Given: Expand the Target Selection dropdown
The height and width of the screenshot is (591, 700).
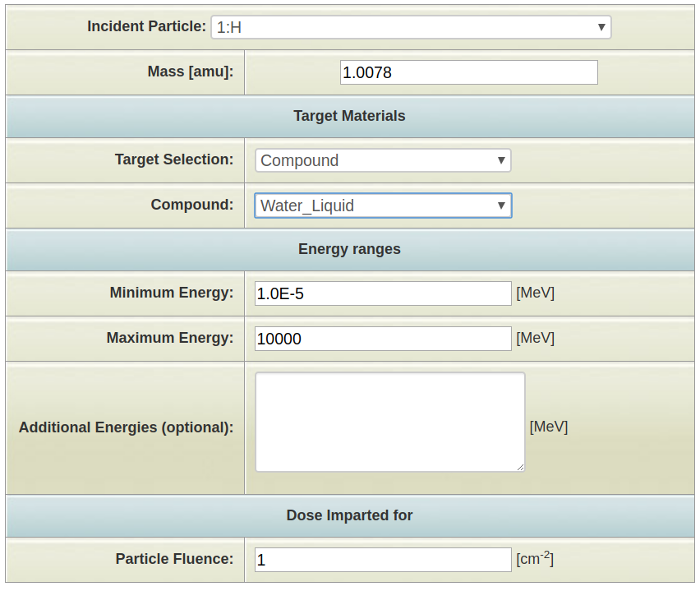Looking at the screenshot, I should point(383,160).
